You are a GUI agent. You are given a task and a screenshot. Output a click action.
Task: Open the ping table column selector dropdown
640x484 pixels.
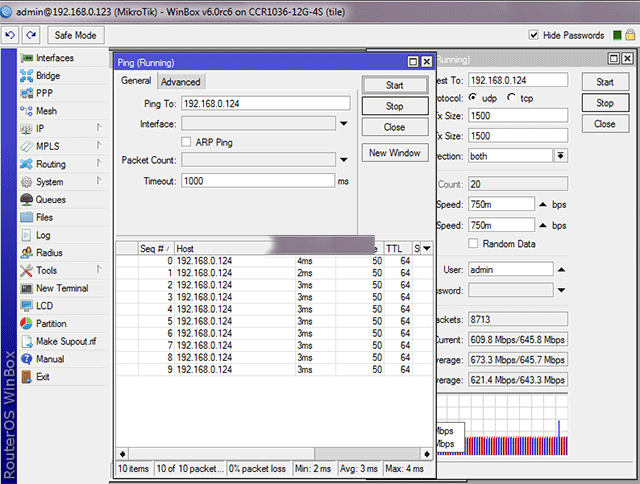[x=427, y=249]
